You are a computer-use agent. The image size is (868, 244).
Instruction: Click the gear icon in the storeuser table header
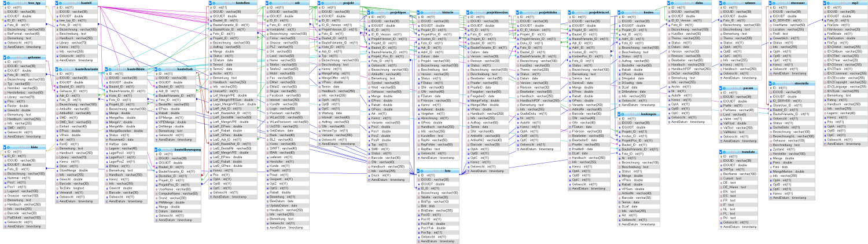pyautogui.click(x=774, y=3)
